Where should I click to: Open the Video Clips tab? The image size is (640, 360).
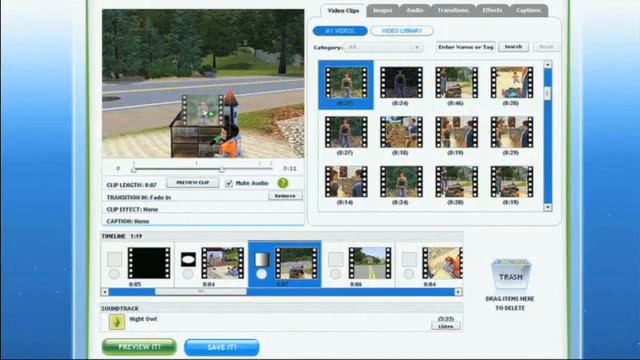343,11
